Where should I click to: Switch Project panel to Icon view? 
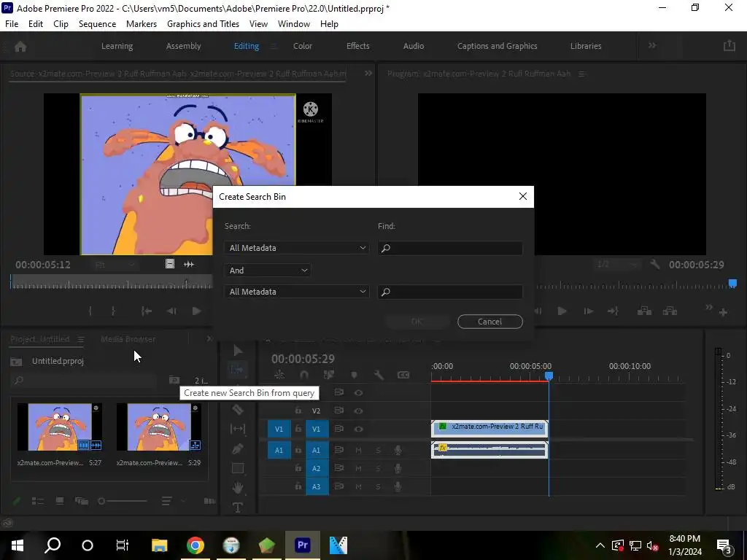(60, 501)
